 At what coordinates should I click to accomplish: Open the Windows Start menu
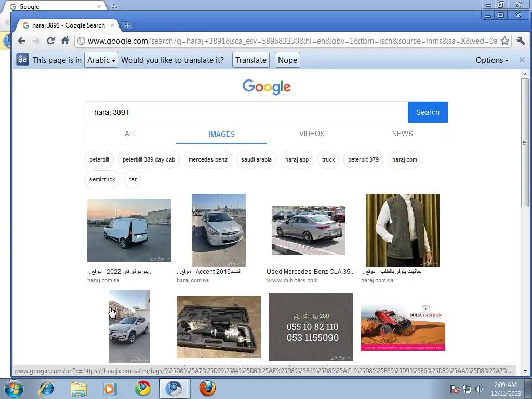[x=14, y=389]
